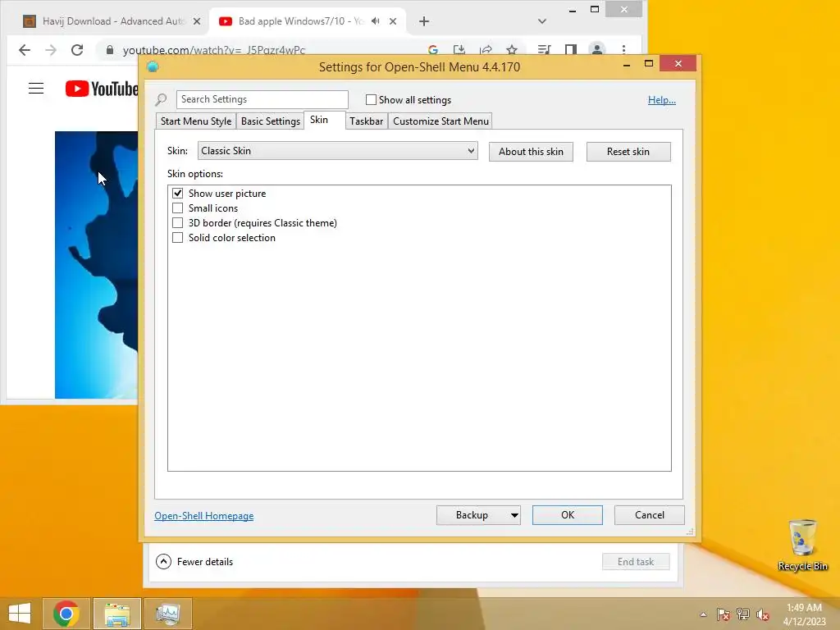Open Task Manager taskbar icon

pos(167,614)
